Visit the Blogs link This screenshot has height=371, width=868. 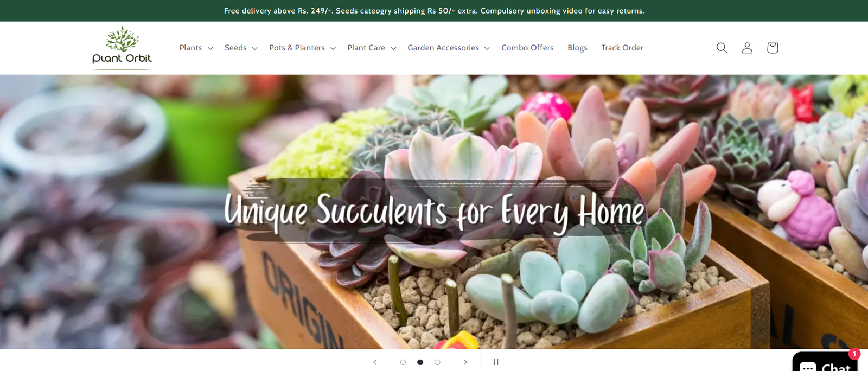(x=577, y=48)
